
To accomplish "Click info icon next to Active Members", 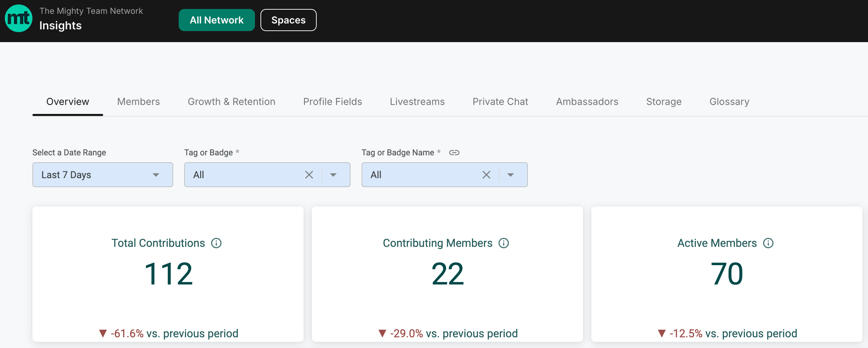I will pyautogui.click(x=768, y=243).
